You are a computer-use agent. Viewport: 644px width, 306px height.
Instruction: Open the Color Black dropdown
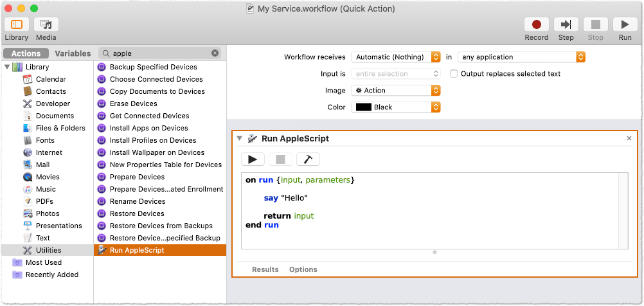click(396, 107)
